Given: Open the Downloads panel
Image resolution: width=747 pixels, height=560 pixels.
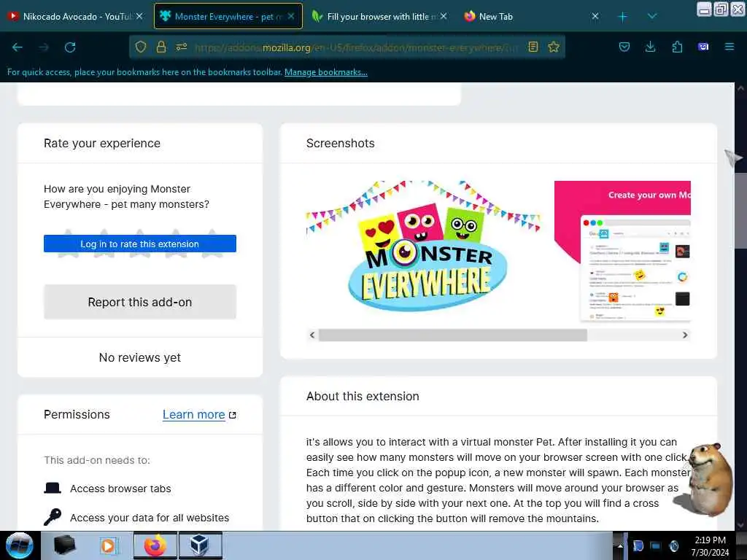Looking at the screenshot, I should tap(650, 47).
